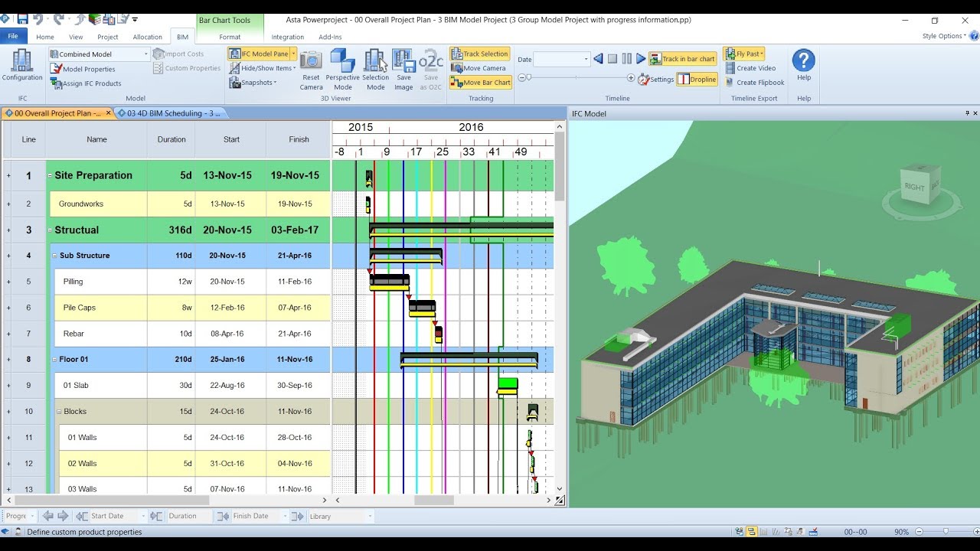Screen dimensions: 980x551
Task: Close the 00 Overall Project Plan tab
Action: click(x=109, y=113)
